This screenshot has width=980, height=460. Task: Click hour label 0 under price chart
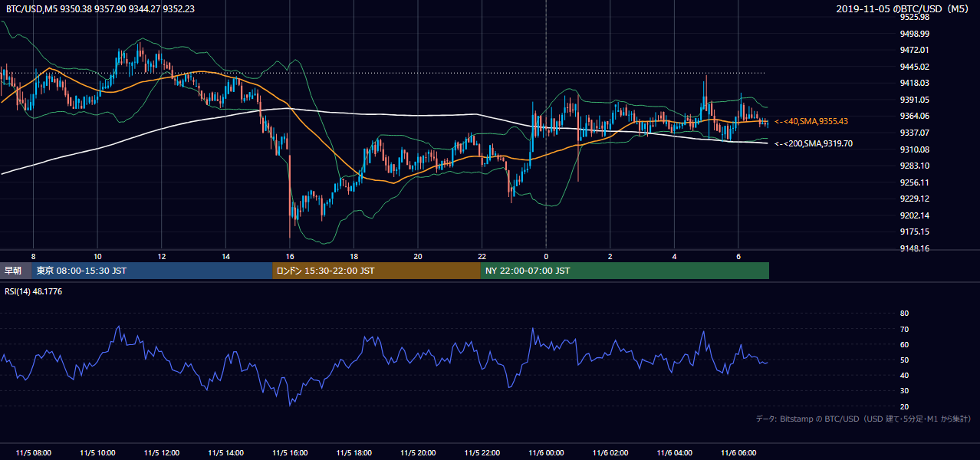(546, 256)
